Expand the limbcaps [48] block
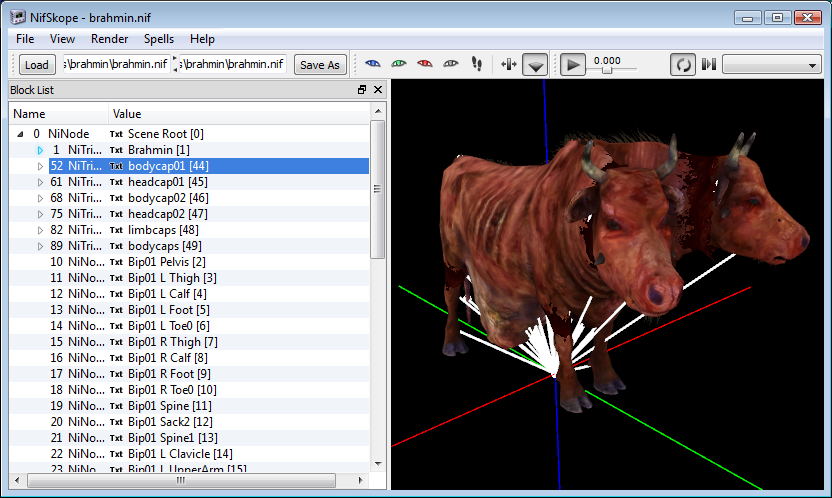Viewport: 832px width, 498px height. [40, 230]
